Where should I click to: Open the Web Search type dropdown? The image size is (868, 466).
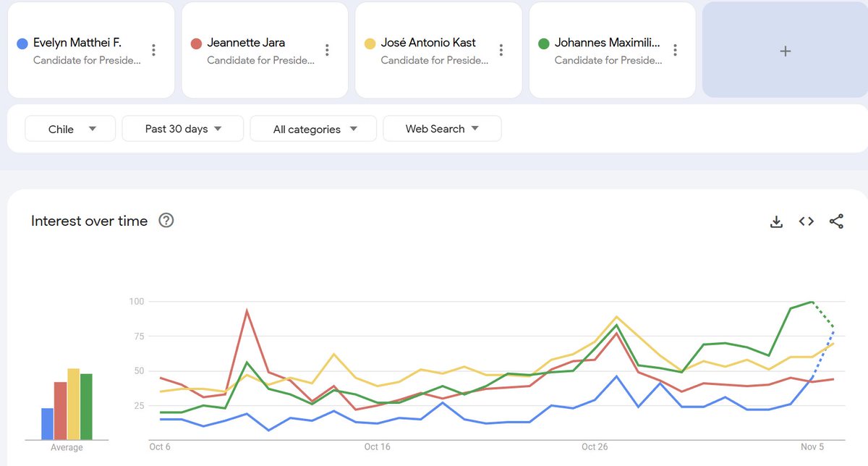[x=442, y=129]
